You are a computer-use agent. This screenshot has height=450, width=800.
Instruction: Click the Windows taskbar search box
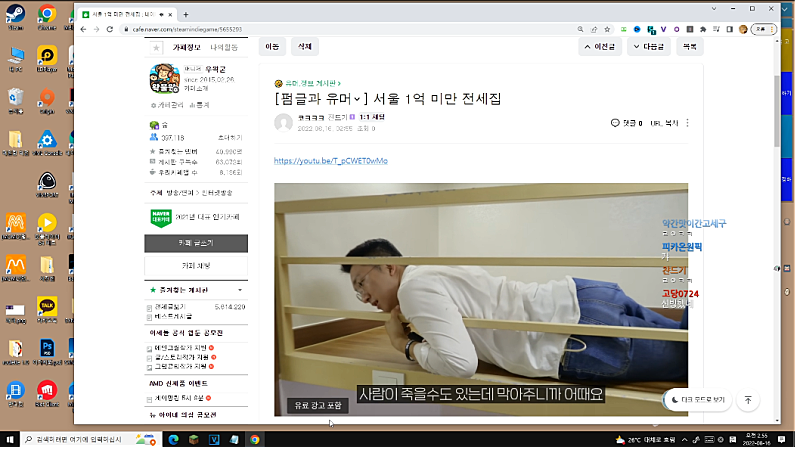tap(90, 439)
